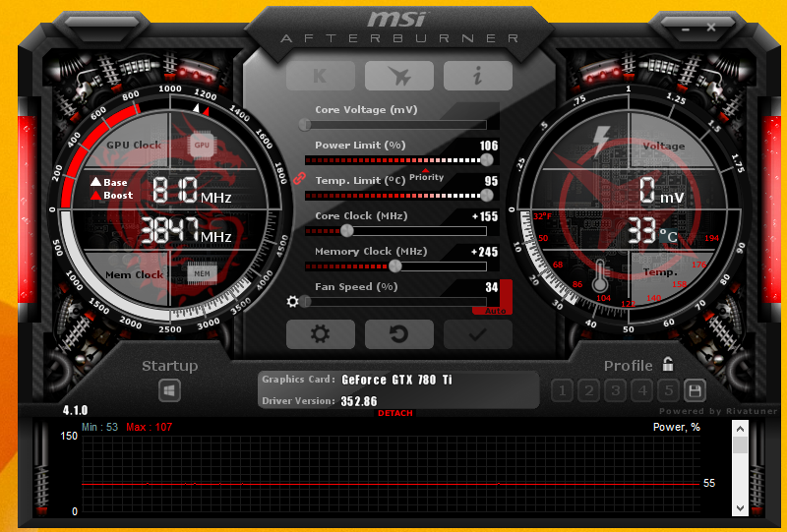Viewport: 787px width, 532px height.
Task: Open the Kombustor K button
Action: (321, 76)
